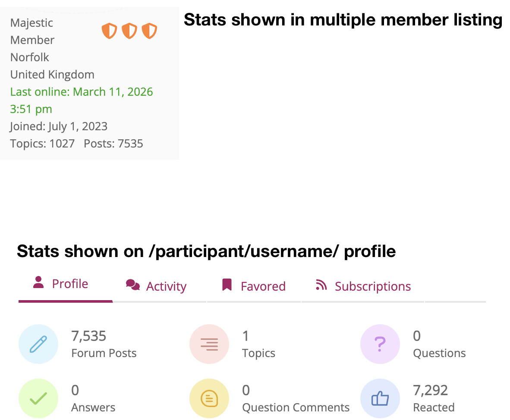Click the question mark Questions icon

(x=380, y=344)
